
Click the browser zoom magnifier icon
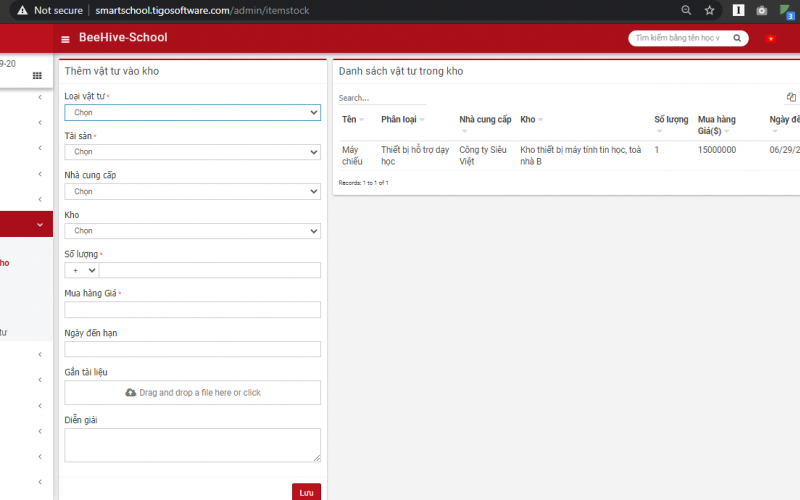[x=686, y=10]
